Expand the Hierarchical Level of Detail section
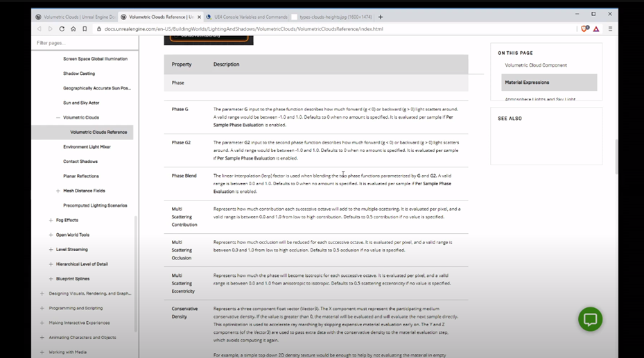Viewport: 644px width, 358px height. coord(51,264)
